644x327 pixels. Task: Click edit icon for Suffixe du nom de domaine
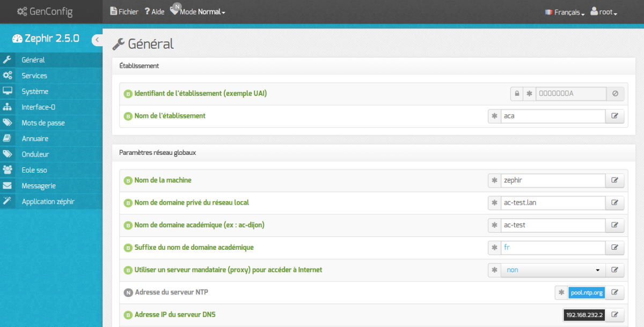pyautogui.click(x=615, y=248)
